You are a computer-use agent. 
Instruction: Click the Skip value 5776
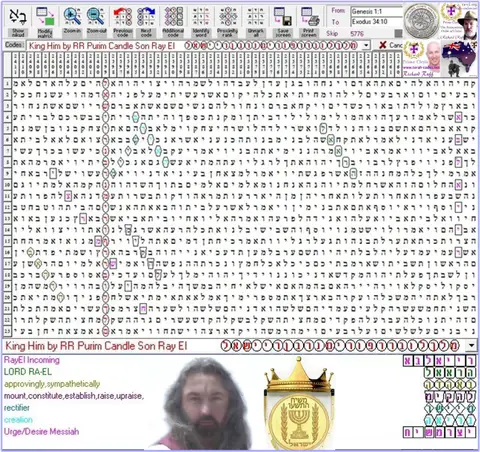pos(357,34)
